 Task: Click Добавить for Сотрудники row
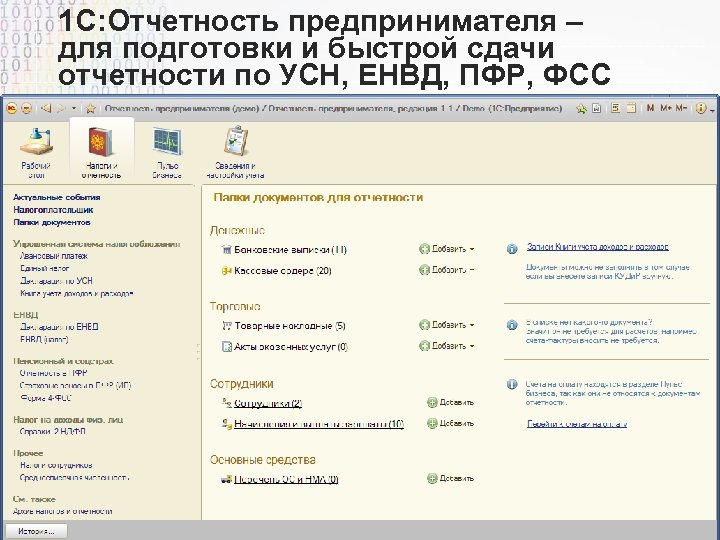pyautogui.click(x=450, y=403)
